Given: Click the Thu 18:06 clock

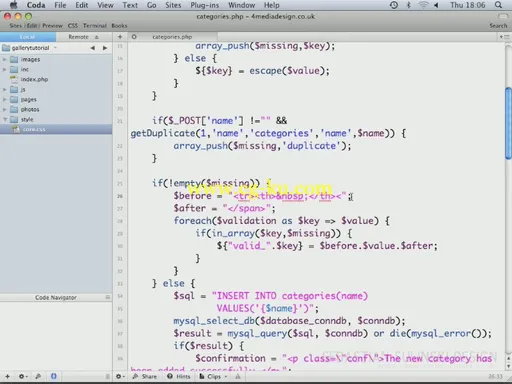Looking at the screenshot, I should coord(468,5).
